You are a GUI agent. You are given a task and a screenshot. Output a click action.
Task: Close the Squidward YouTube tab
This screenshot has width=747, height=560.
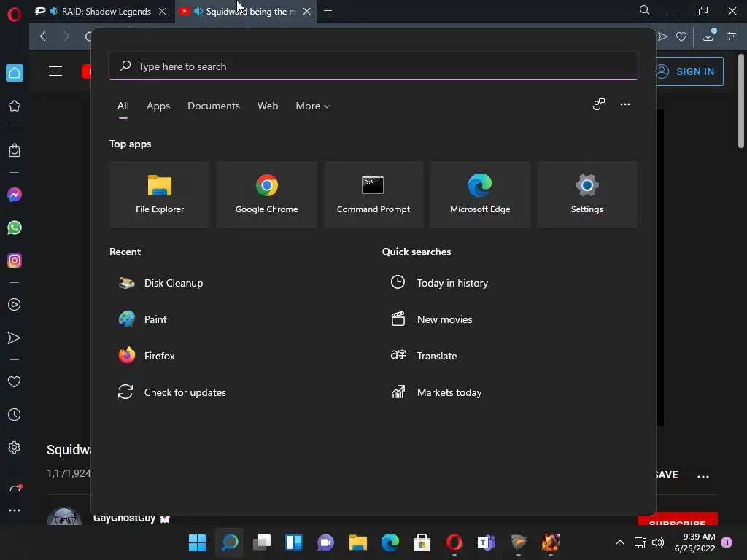307,12
